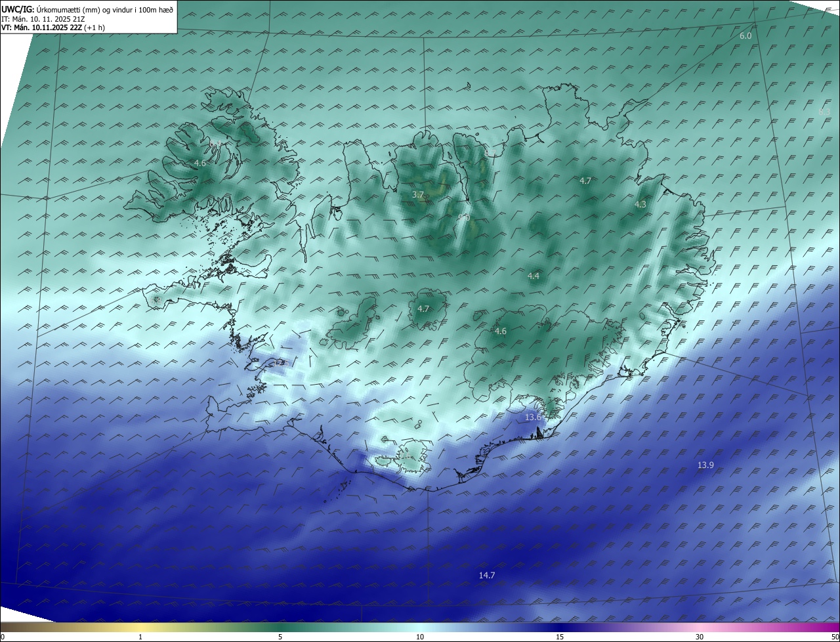This screenshot has height=642, width=840.
Task: Click the color scale label 15
Action: [x=560, y=637]
